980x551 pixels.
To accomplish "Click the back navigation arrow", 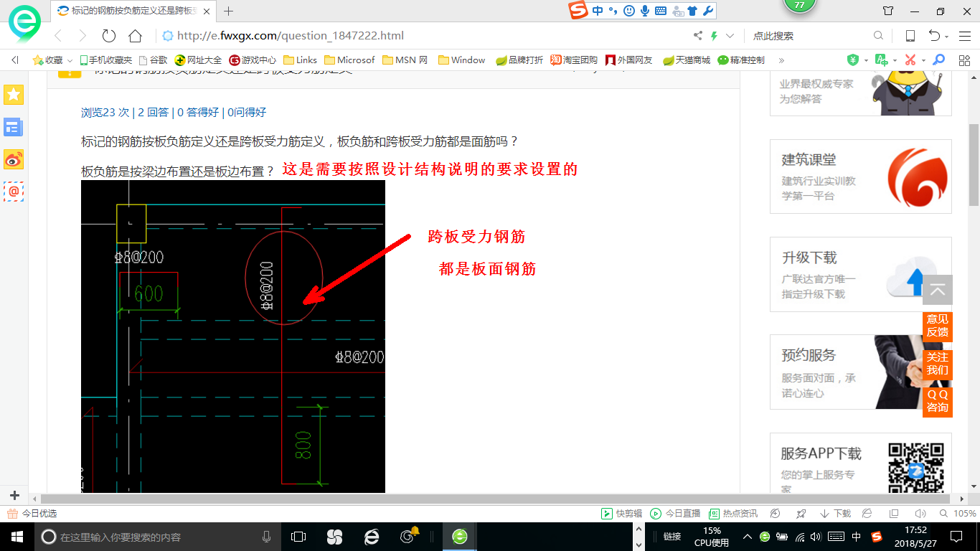I will tap(58, 36).
